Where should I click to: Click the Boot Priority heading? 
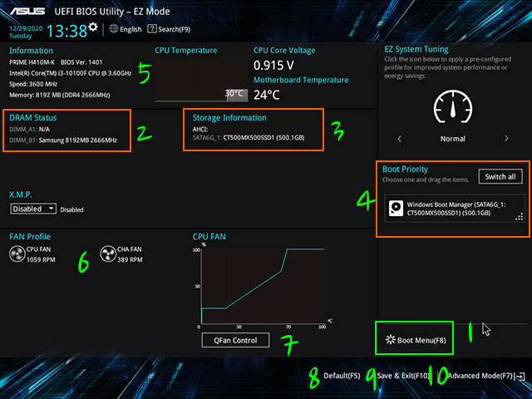(405, 169)
